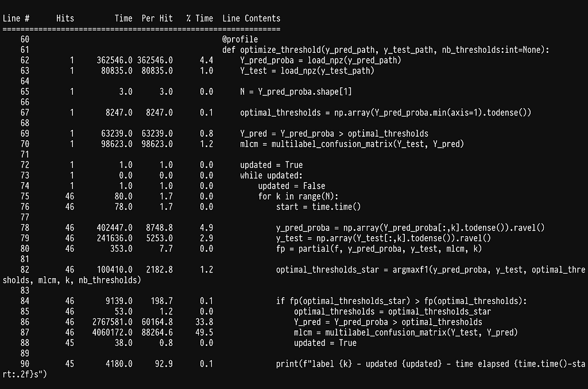
Task: Click the load_npz(y_pred_path) code line
Action: pyautogui.click(x=320, y=60)
